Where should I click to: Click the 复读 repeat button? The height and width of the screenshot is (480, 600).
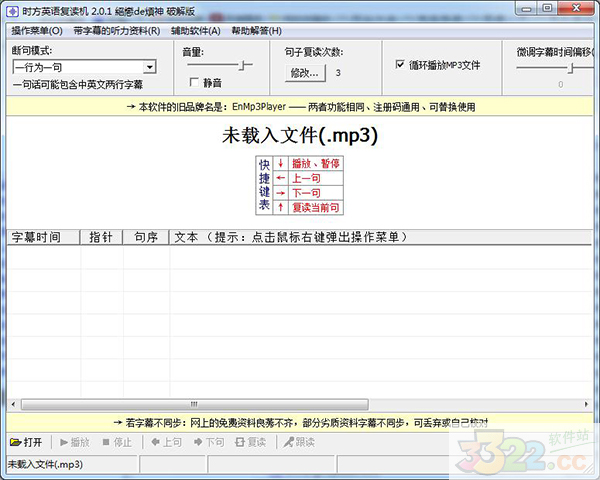point(251,442)
